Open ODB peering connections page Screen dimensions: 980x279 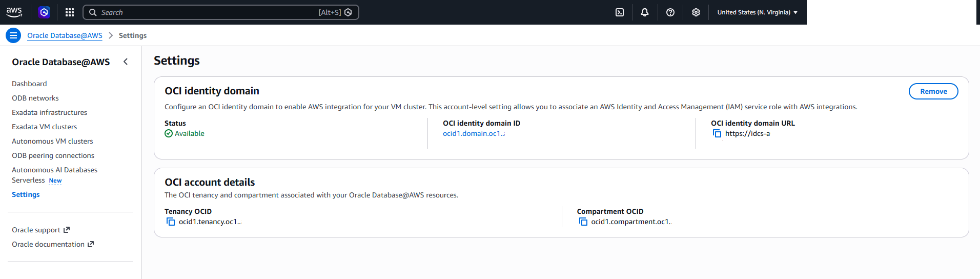pos(53,155)
